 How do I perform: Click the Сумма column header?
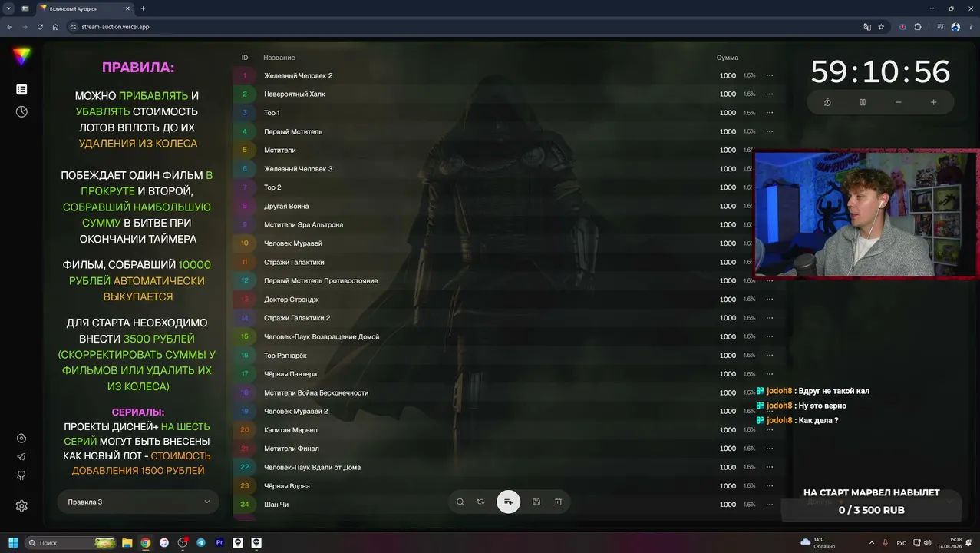(x=728, y=58)
